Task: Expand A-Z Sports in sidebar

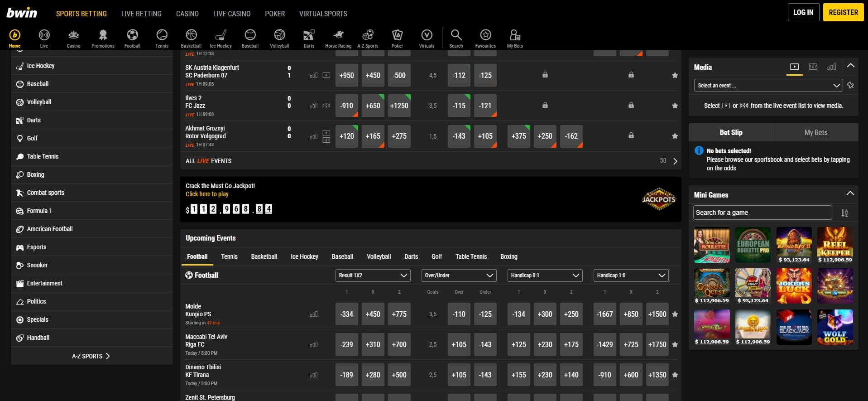Action: [x=91, y=356]
